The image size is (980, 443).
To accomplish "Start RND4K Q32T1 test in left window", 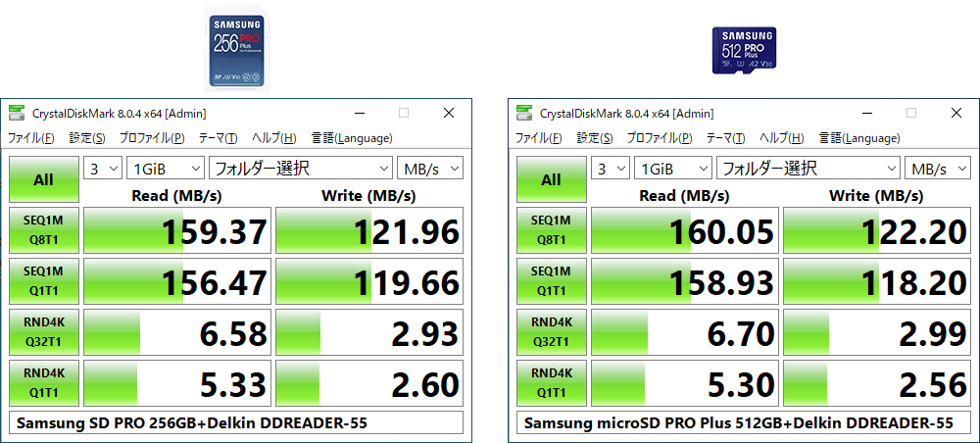I will coord(44,332).
